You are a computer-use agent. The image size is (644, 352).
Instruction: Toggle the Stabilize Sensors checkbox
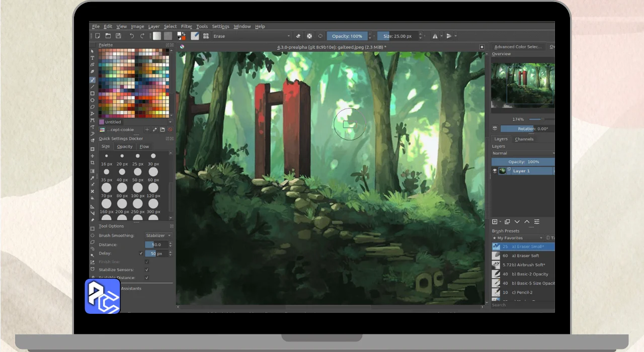click(x=147, y=270)
